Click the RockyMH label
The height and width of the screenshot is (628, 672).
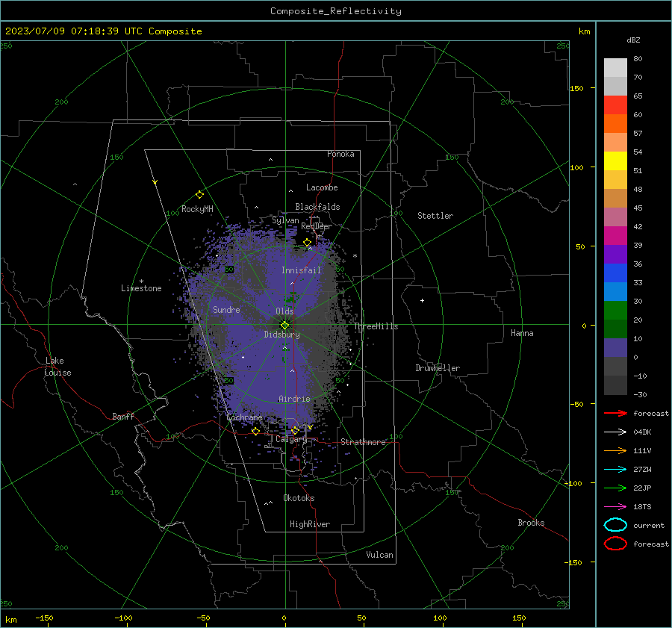[197, 209]
